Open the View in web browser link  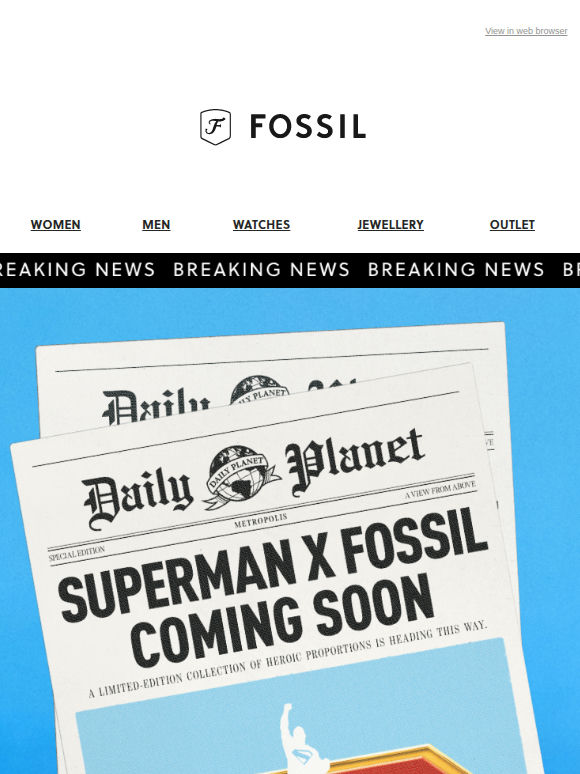click(x=526, y=31)
